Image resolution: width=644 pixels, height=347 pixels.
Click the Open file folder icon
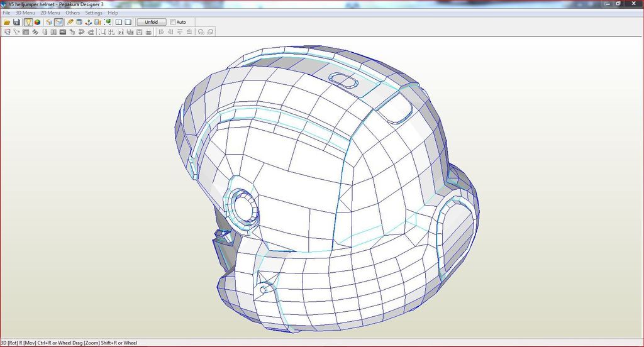click(7, 22)
